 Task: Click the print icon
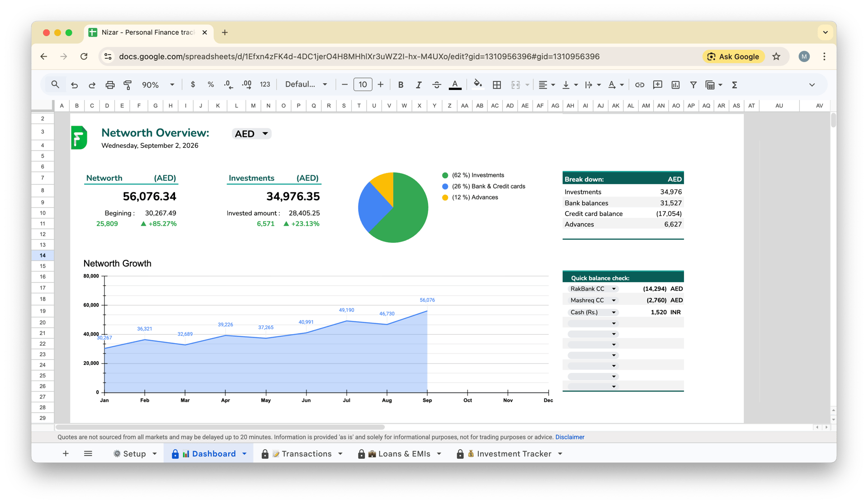pyautogui.click(x=110, y=85)
